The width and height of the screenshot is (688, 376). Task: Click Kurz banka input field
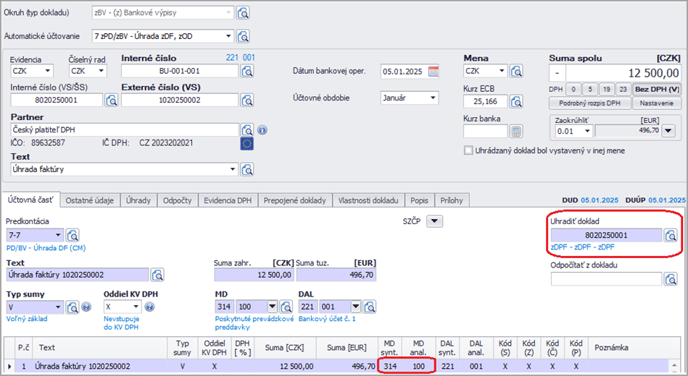point(485,131)
